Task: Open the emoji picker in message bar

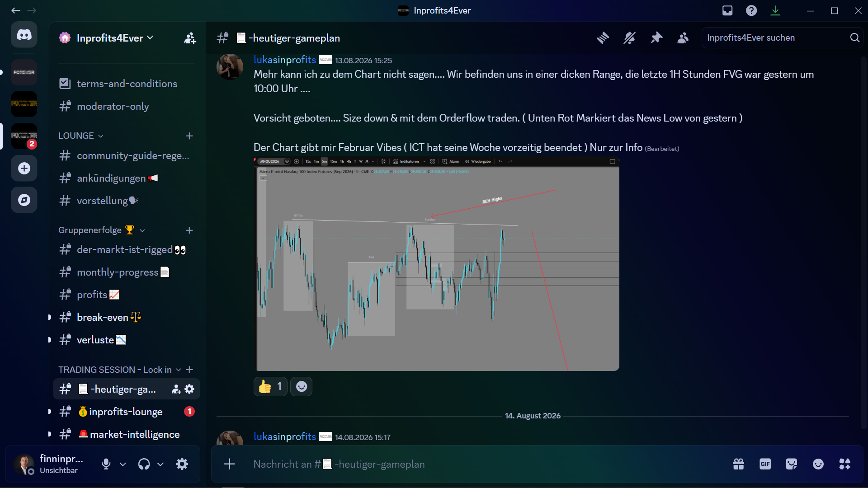Action: pos(818,464)
